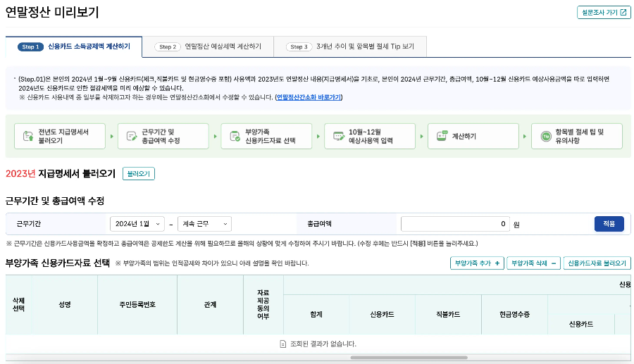
Task: Click the blue 적용 button
Action: [609, 224]
